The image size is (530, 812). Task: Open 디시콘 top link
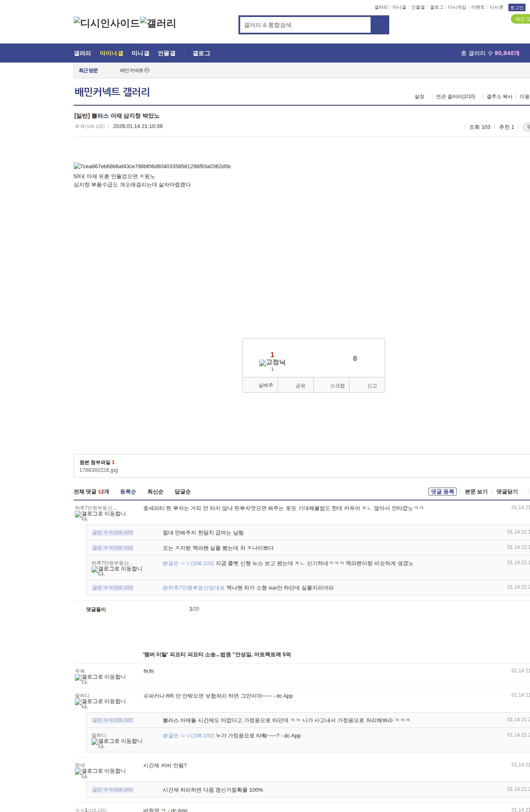click(x=496, y=7)
